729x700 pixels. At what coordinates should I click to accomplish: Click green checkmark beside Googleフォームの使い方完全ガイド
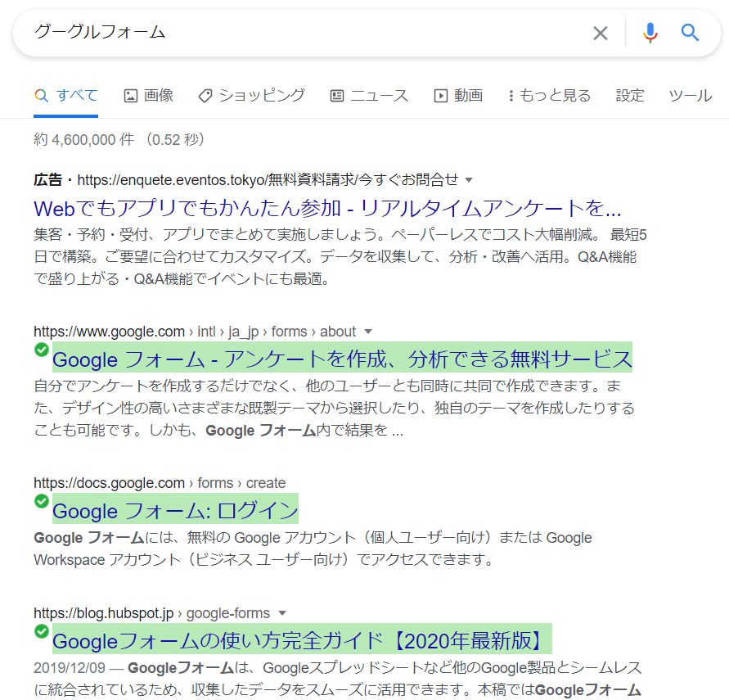pos(42,631)
